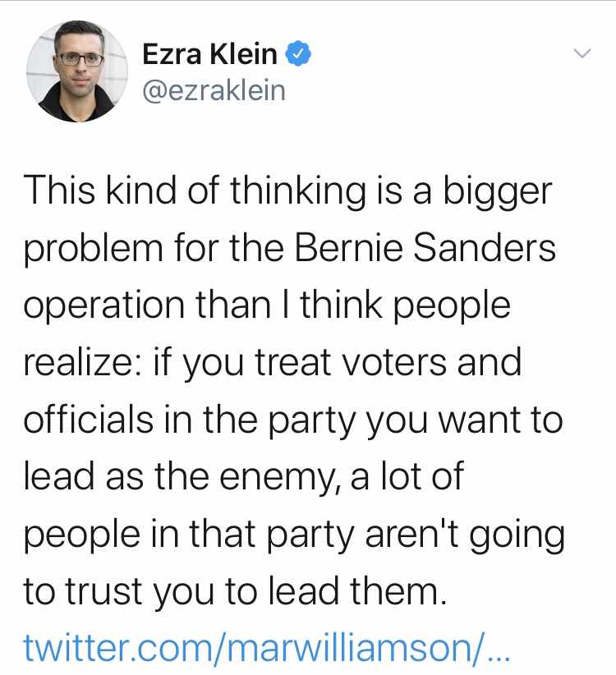Viewport: 616px width, 675px height.
Task: Click the words "Bernie Sanders" in the tweet
Action: click(x=425, y=247)
